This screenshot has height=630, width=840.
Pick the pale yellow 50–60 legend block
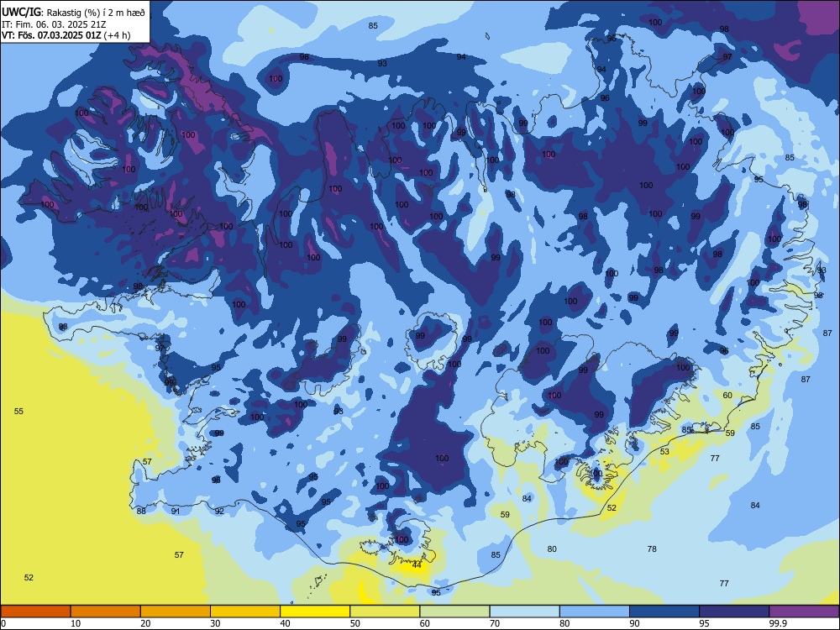385,612
